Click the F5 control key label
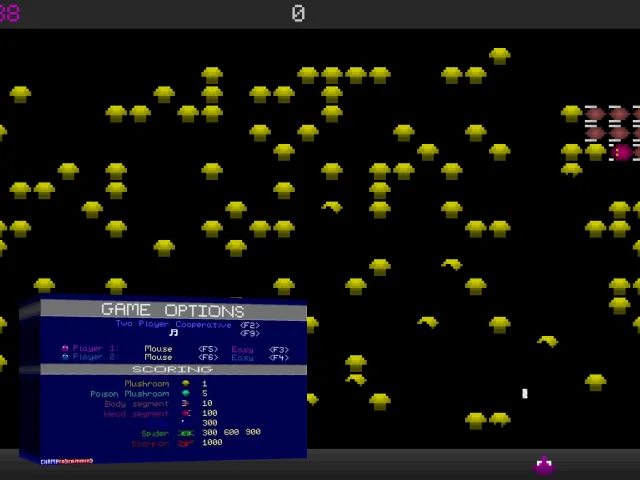Viewport: 640px width, 480px height. pos(208,350)
